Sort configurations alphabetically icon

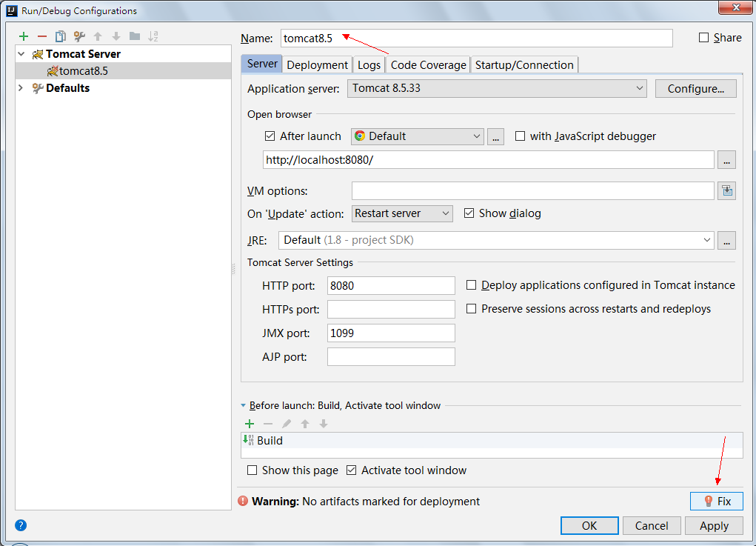pyautogui.click(x=153, y=36)
